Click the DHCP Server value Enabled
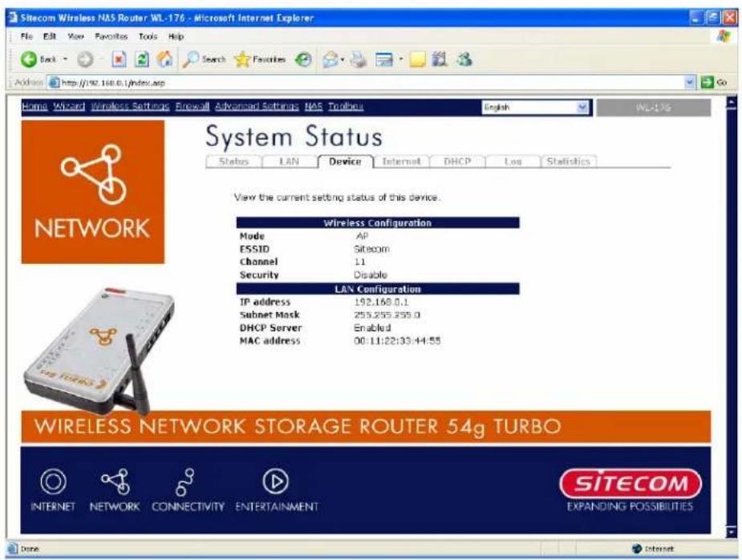Screen dimensions: 742x560 point(372,327)
